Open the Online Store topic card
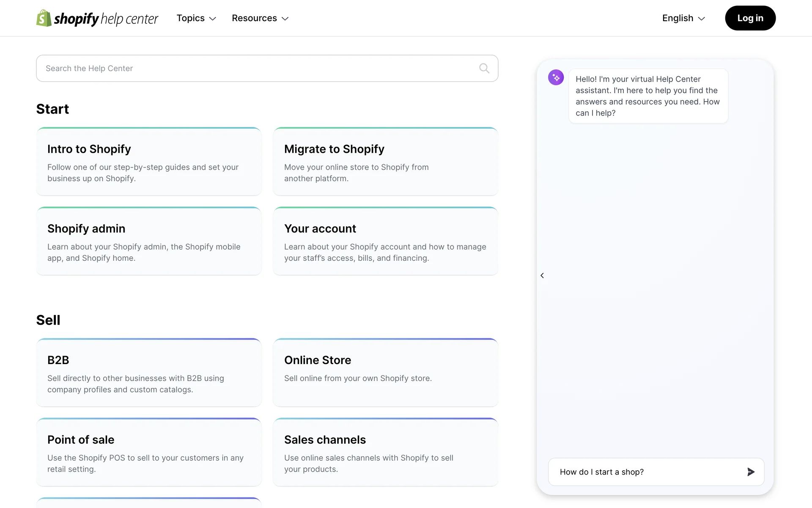Viewport: 812px width, 508px height. pyautogui.click(x=385, y=373)
